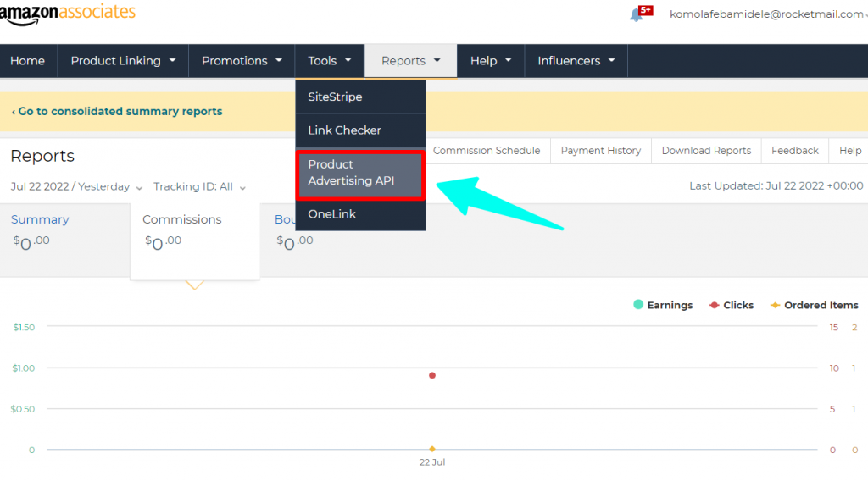Toggle Clicks series in chart legend

tap(732, 305)
